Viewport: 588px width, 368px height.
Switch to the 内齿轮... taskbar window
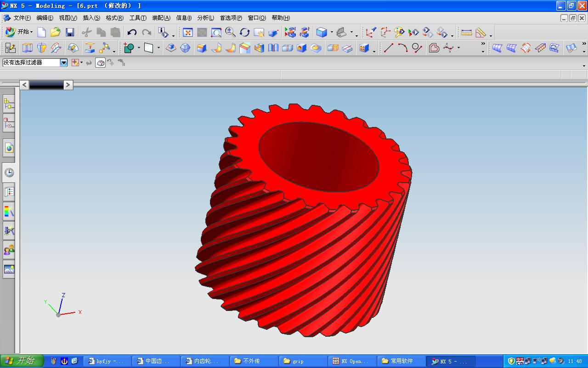(205, 361)
